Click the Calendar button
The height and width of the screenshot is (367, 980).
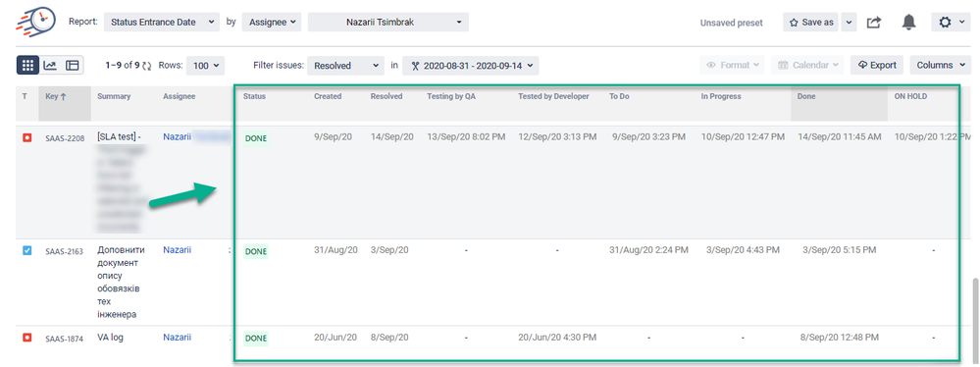pyautogui.click(x=807, y=65)
